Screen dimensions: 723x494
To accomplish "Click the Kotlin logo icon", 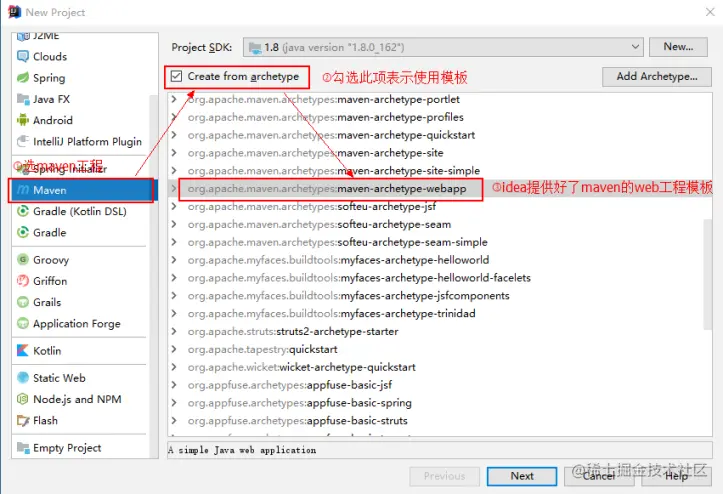I will point(23,351).
